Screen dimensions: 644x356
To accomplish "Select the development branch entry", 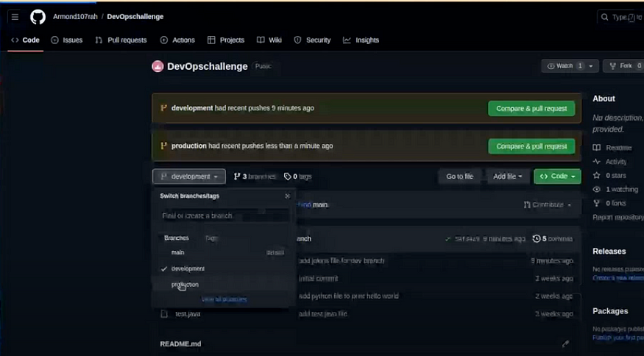I will [x=224, y=268].
